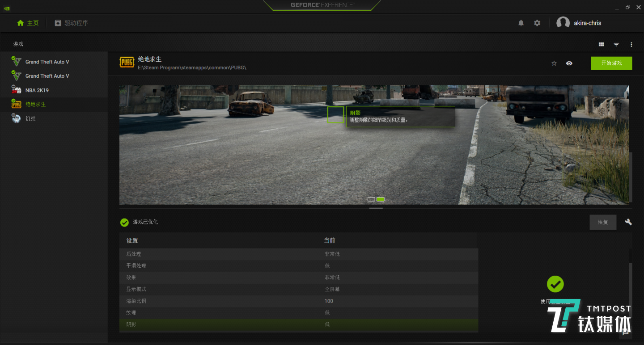Select the 渲染比例 settings row

(298, 301)
